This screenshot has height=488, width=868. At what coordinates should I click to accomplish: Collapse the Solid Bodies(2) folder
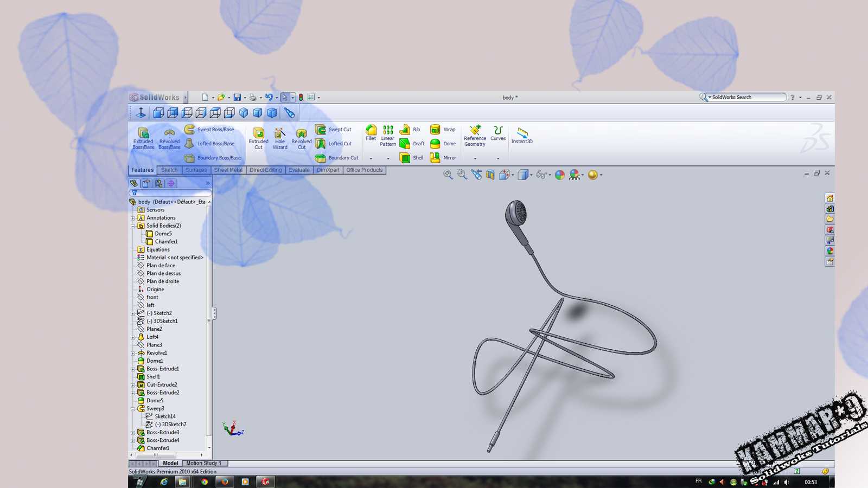[x=133, y=226]
